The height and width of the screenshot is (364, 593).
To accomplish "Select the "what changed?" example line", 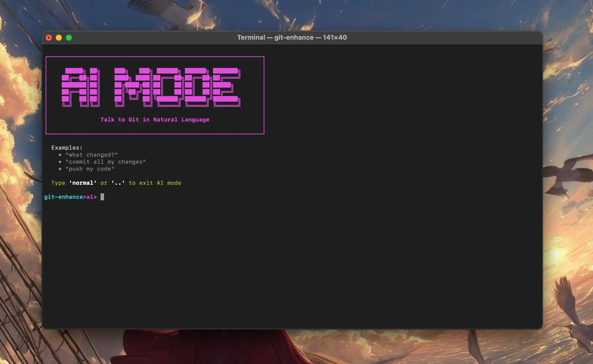I will (x=91, y=155).
